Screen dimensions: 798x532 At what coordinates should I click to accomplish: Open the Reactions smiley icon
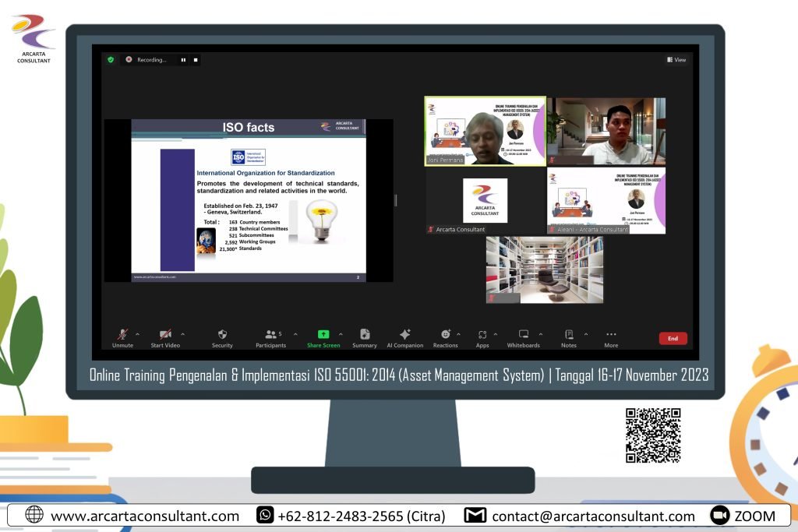pos(445,335)
